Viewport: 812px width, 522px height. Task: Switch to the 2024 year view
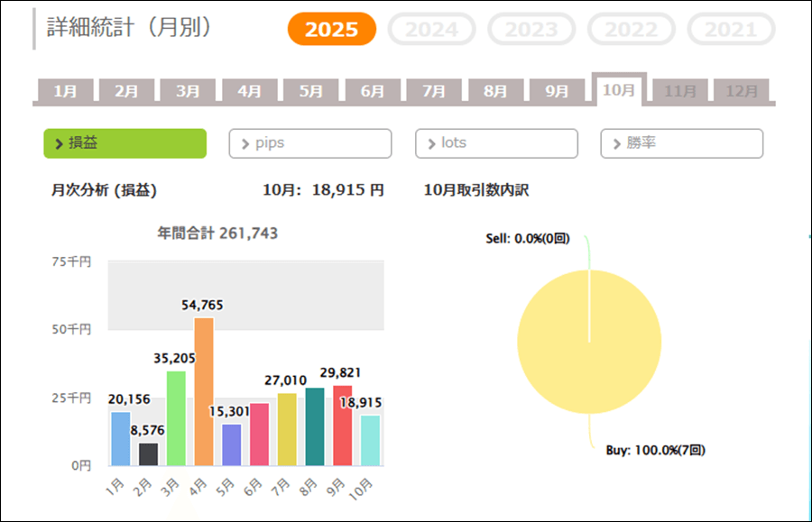tap(431, 30)
